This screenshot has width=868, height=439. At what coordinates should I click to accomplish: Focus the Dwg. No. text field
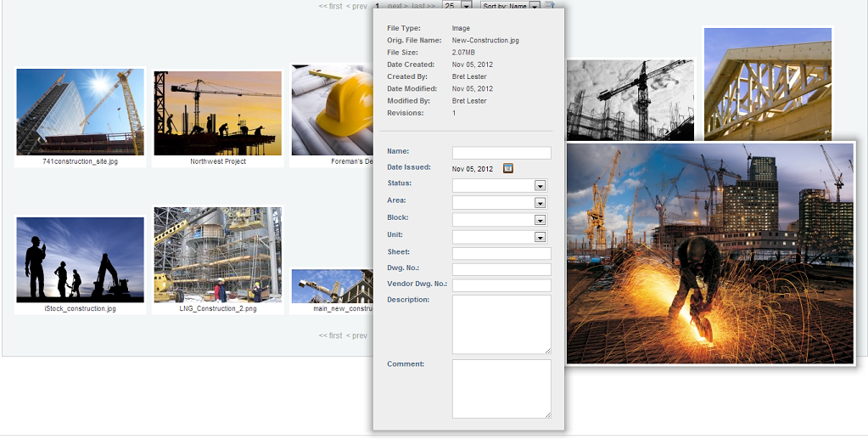coord(501,269)
